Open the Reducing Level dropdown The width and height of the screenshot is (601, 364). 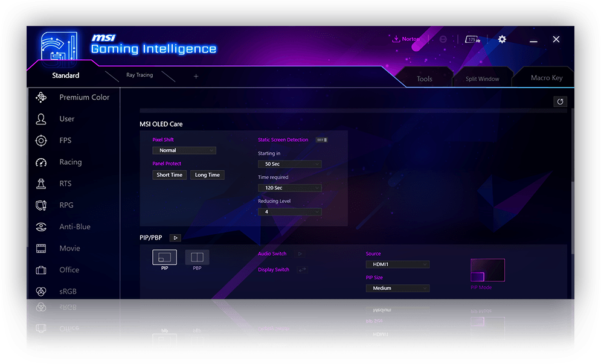coord(289,211)
